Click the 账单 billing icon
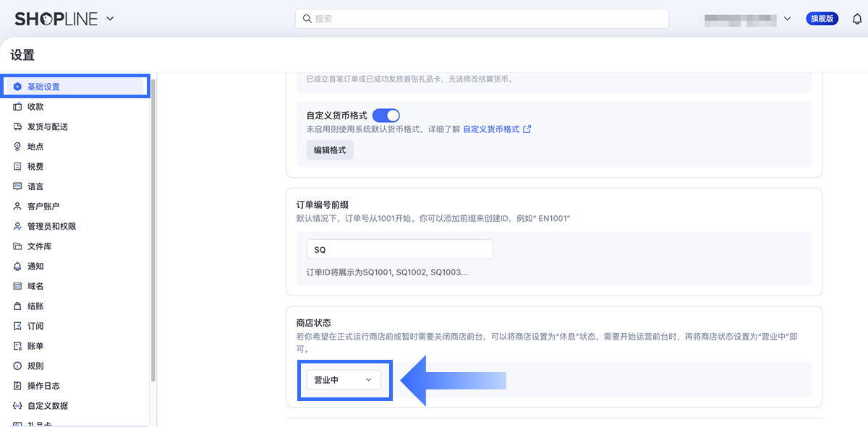Viewport: 868px width, 427px height. 17,346
